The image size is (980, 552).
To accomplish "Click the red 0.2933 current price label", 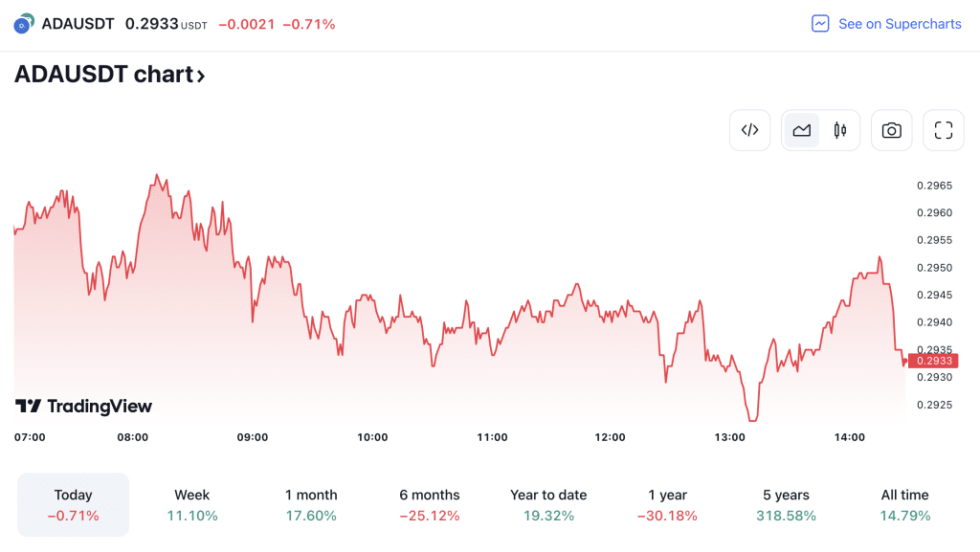I will coord(933,361).
